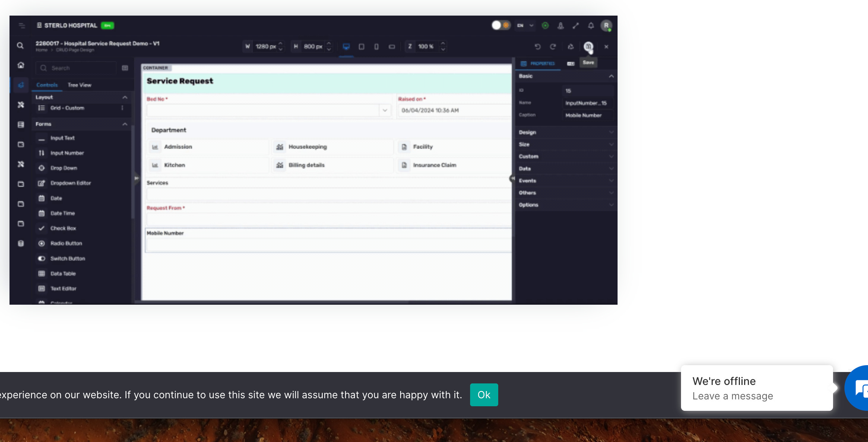868x442 pixels.
Task: Click the Mobile Number input field
Action: tap(328, 245)
